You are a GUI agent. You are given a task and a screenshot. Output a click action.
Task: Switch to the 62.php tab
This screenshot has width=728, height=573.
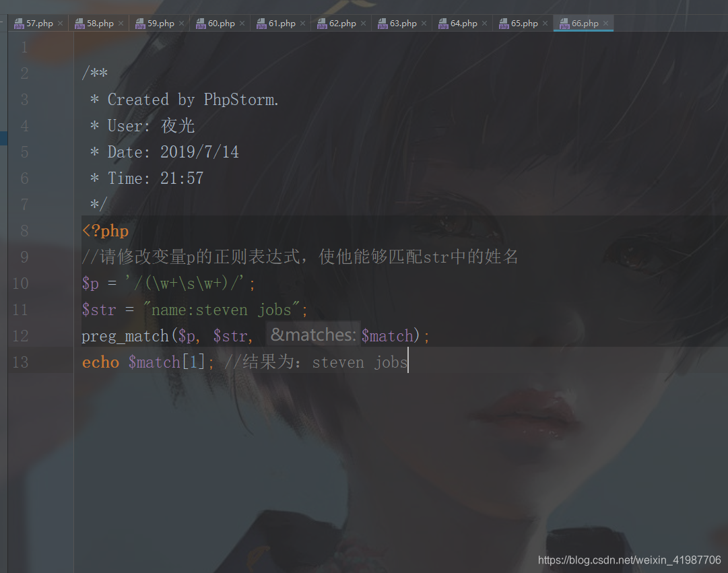(x=342, y=23)
